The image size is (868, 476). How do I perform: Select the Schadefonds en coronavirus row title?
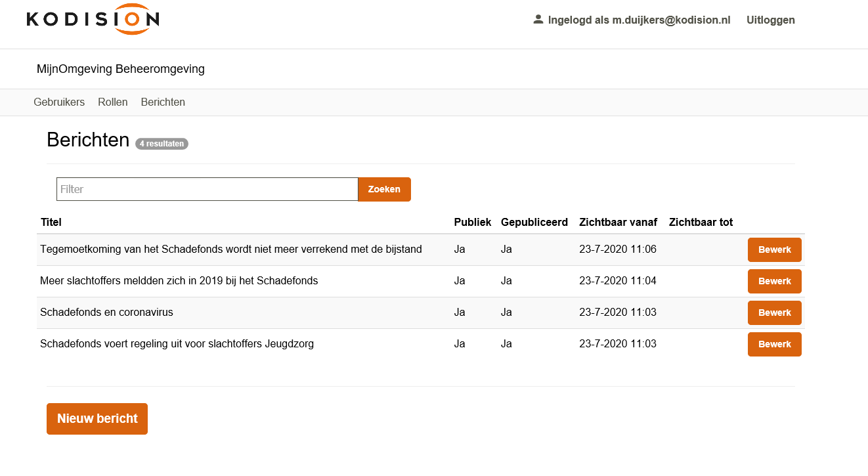coord(106,313)
